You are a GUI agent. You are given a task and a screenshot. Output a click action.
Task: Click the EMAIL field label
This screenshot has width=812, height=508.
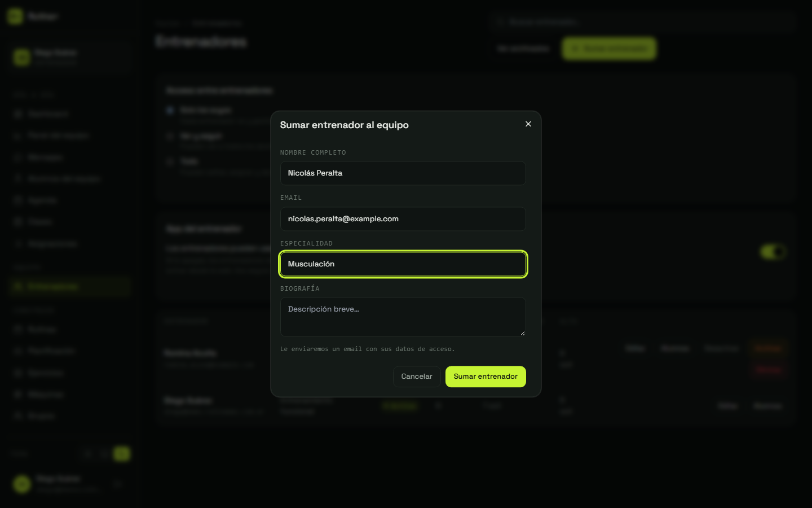pyautogui.click(x=291, y=198)
